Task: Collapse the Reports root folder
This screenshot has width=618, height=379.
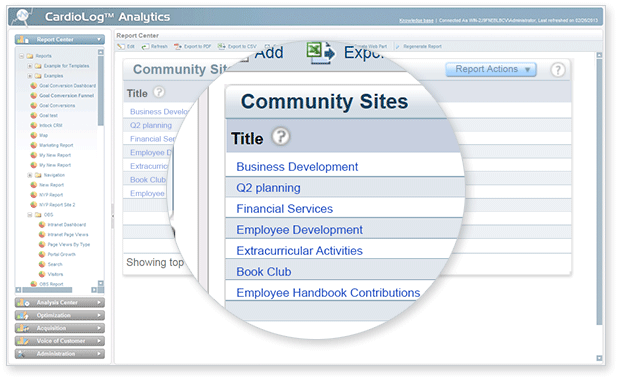Action: tap(22, 56)
